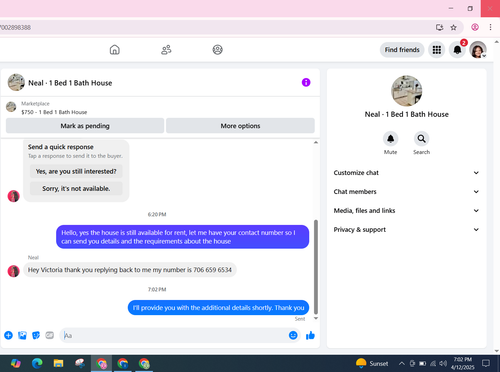The image size is (500, 372).
Task: Show hidden system tray icons chevron
Action: click(x=402, y=363)
